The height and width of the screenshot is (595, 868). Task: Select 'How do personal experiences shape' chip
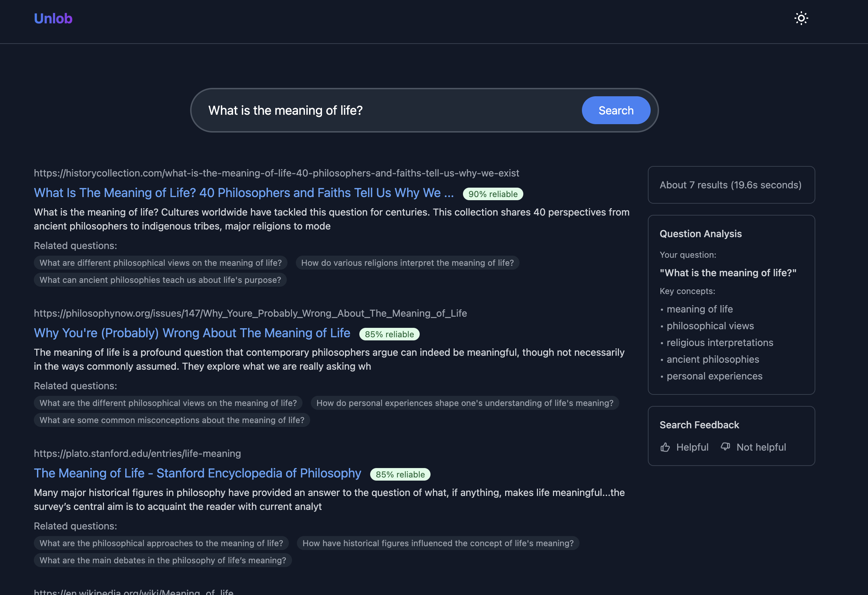coord(465,403)
